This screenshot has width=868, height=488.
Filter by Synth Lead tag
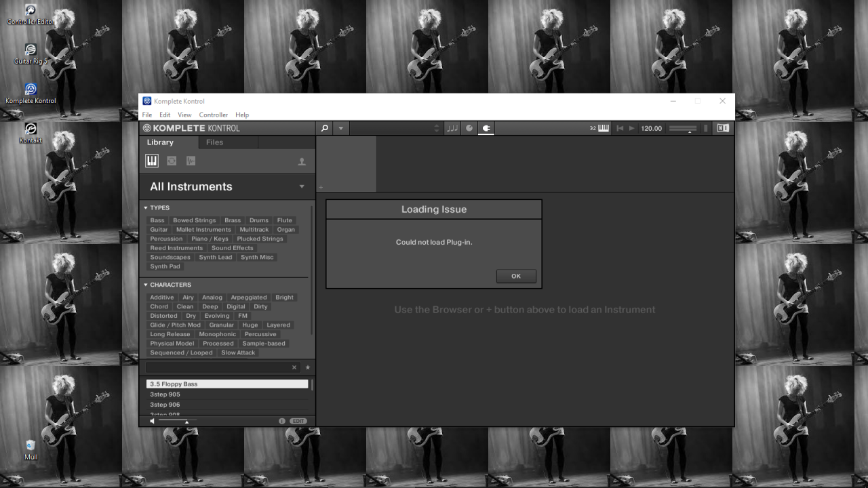point(215,257)
